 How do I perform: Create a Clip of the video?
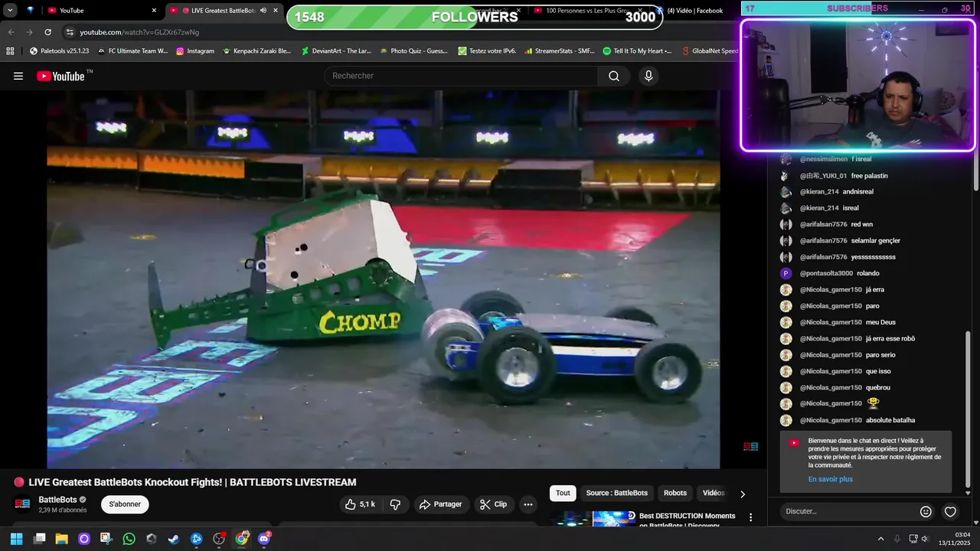tap(494, 504)
